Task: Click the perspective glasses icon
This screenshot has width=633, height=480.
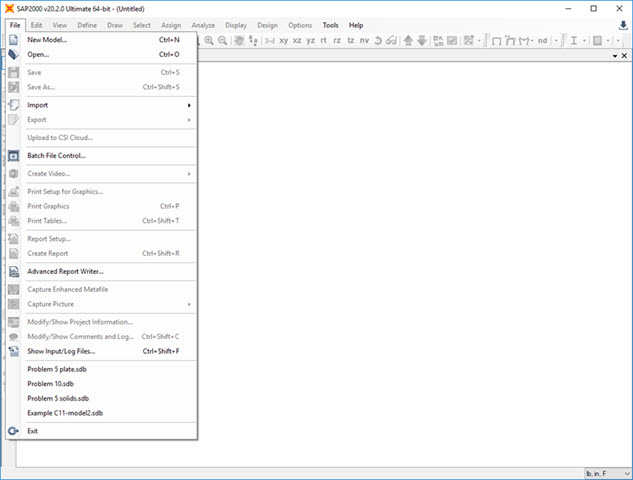Action: point(391,40)
